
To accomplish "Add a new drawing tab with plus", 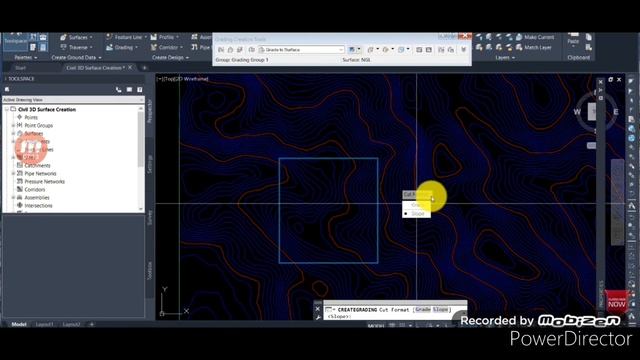I will (144, 68).
